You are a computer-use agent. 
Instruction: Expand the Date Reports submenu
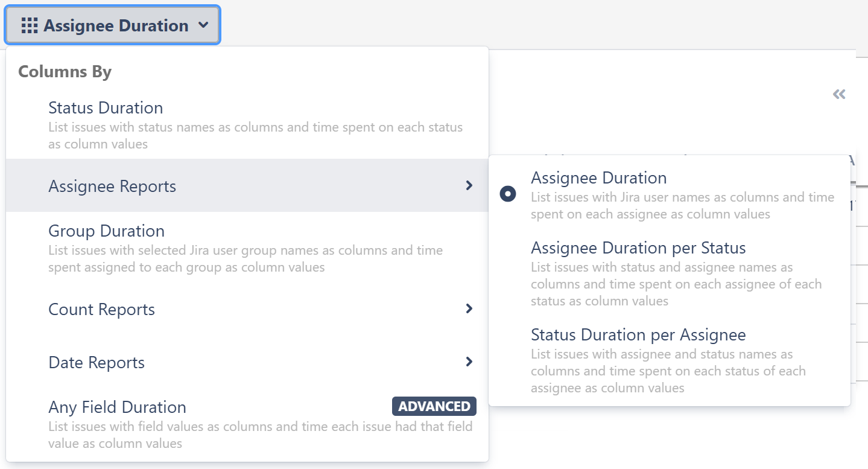[96, 362]
